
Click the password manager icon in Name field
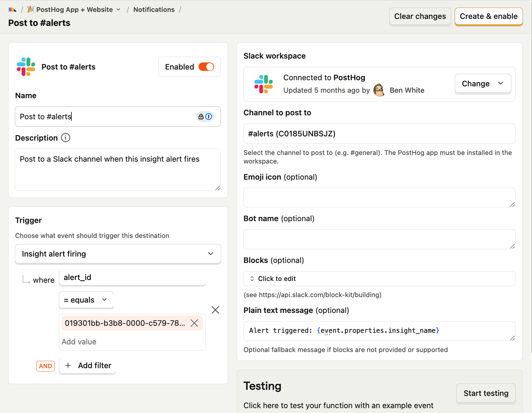(205, 117)
